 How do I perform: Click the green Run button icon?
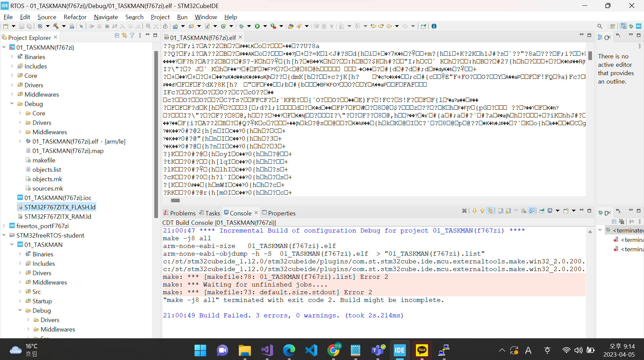tap(257, 26)
